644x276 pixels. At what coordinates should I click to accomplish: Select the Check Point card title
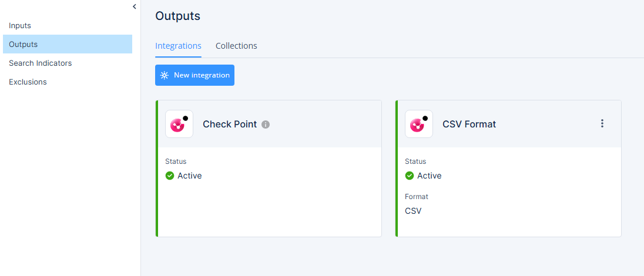click(x=230, y=124)
